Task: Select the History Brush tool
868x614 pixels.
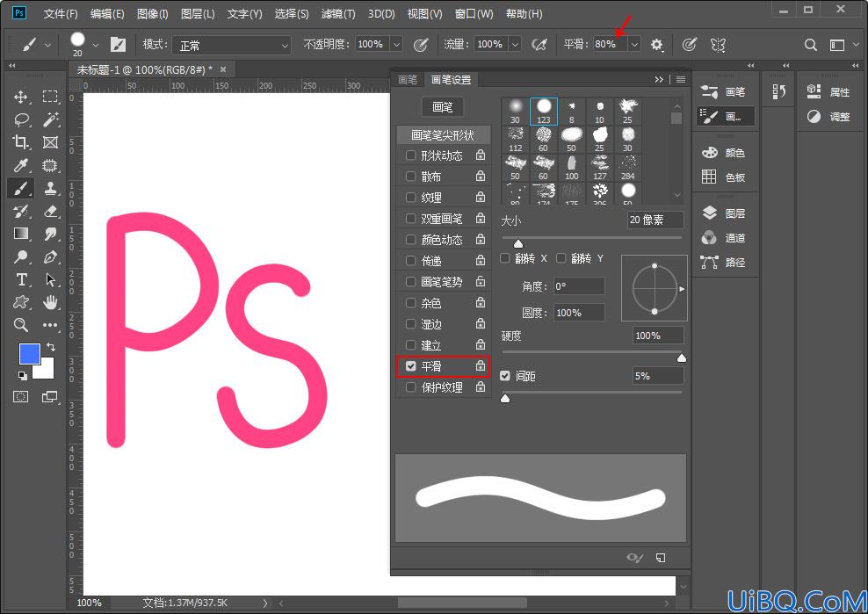Action: point(21,211)
